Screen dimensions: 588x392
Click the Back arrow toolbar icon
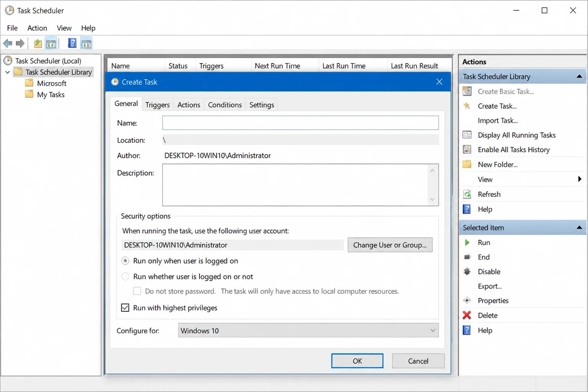tap(8, 43)
